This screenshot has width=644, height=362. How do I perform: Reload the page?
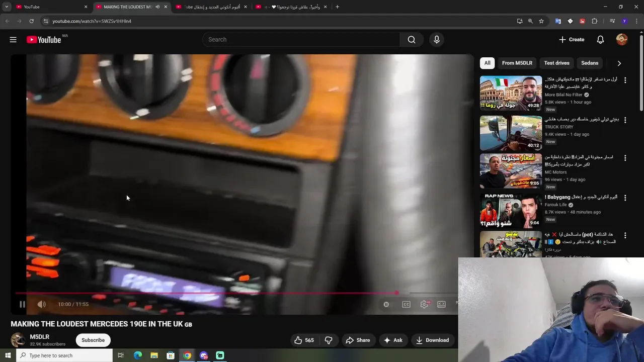point(31,21)
